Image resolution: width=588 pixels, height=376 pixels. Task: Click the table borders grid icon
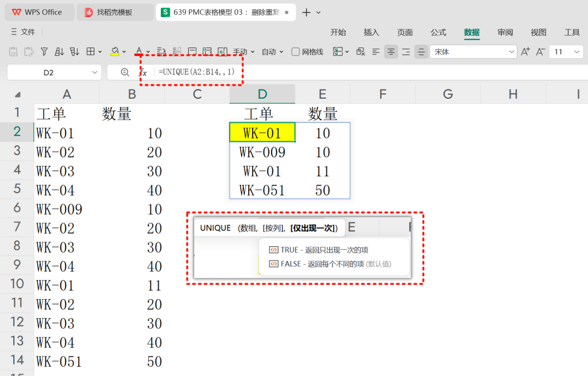pos(90,52)
